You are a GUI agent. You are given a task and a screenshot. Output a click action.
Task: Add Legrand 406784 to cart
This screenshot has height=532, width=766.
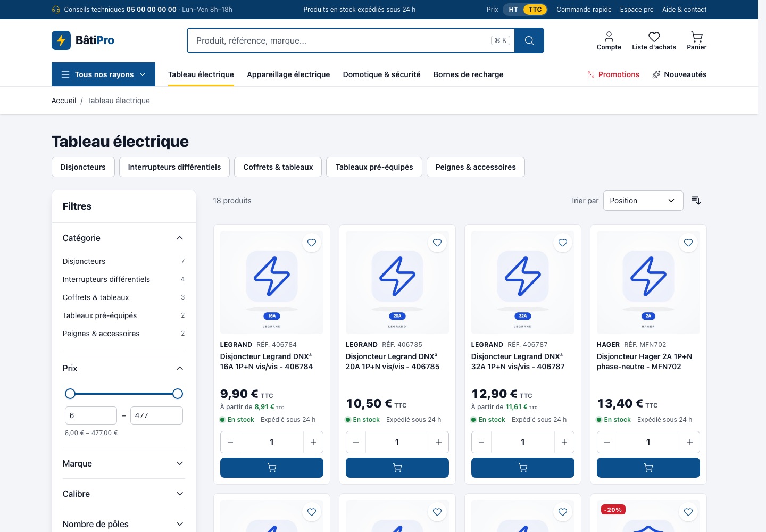272,468
